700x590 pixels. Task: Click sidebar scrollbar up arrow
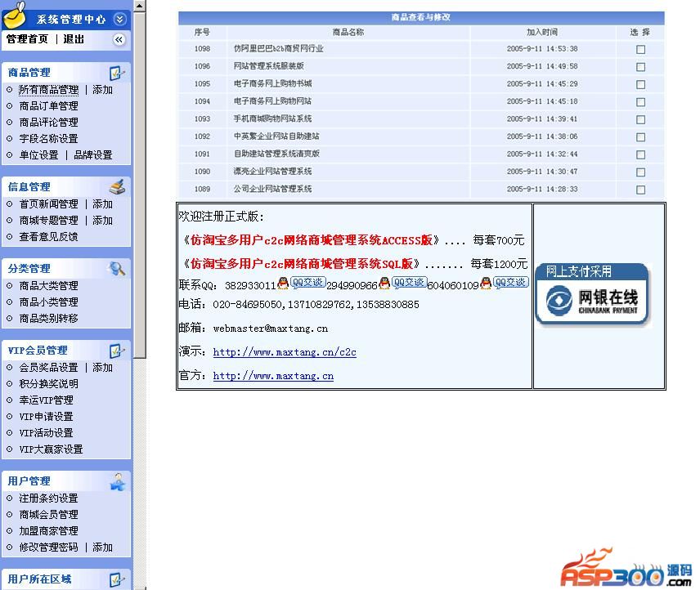(140, 6)
